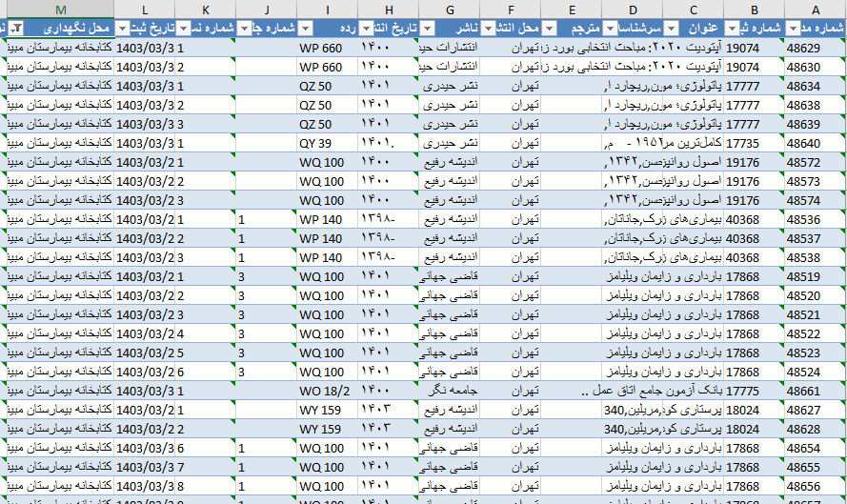This screenshot has height=504, width=847.
Task: Open تاریخ ثبت filter dropdown
Action: pyautogui.click(x=122, y=29)
